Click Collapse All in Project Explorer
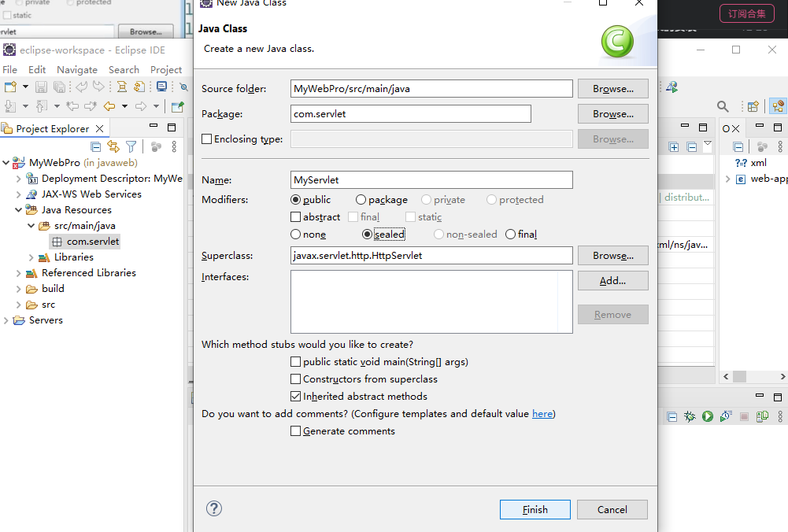Screen dimensions: 788x532 point(95,146)
